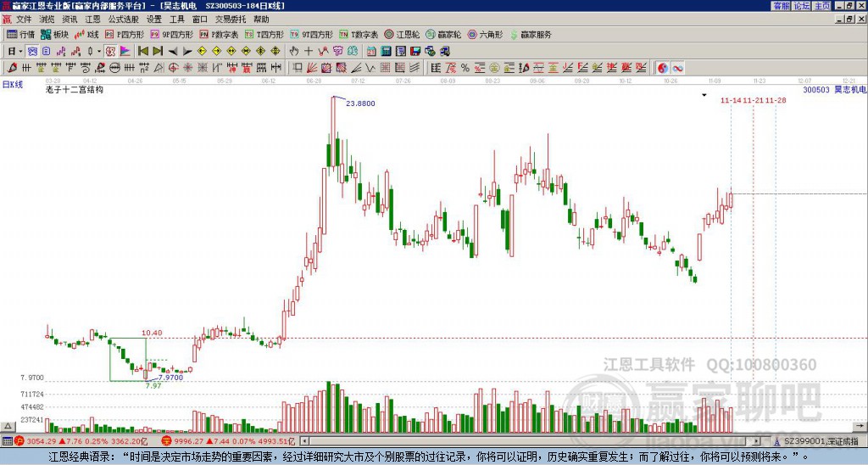Open the 六角形 hexagon tool

point(485,34)
